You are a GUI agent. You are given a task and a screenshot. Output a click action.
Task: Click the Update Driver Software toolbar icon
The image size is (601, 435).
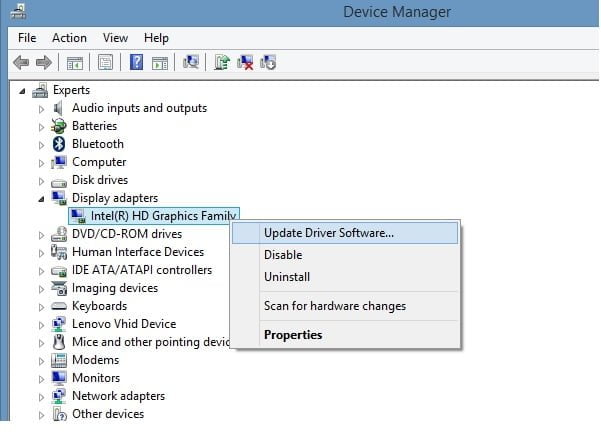(x=222, y=62)
